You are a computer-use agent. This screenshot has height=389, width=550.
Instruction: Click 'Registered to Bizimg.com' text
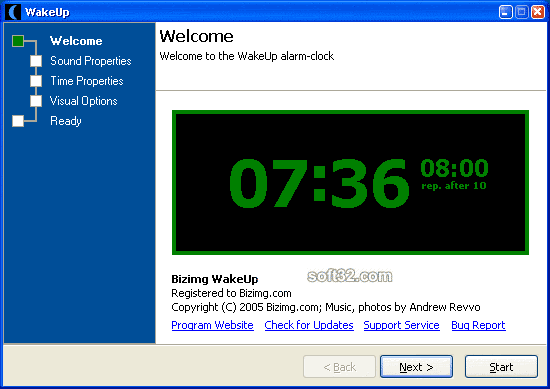(x=232, y=293)
